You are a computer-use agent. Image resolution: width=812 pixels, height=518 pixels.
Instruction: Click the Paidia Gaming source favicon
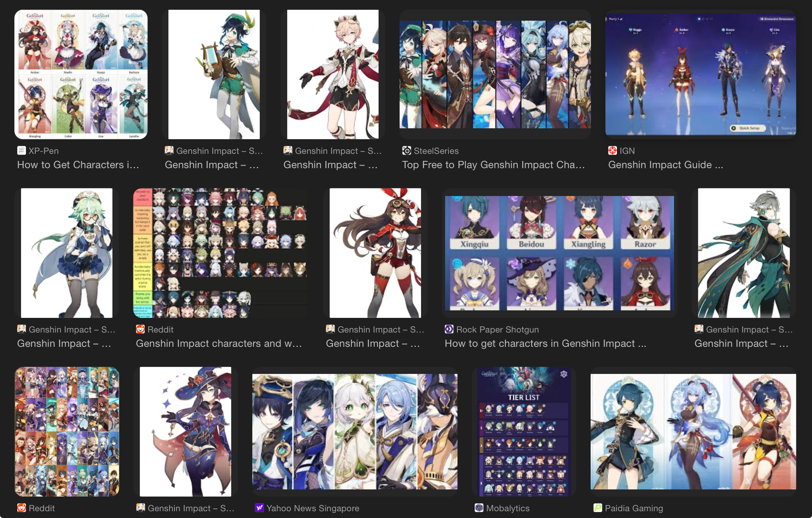597,508
